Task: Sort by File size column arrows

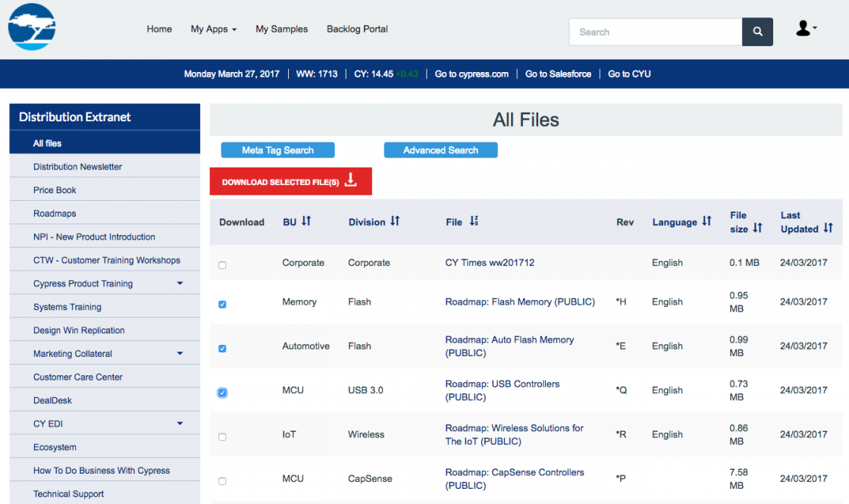Action: click(x=757, y=228)
